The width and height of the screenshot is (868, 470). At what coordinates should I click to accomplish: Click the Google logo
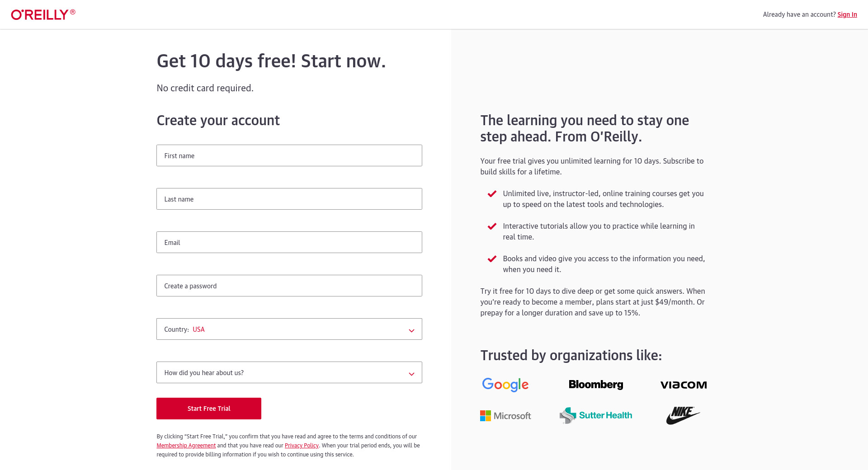(505, 385)
